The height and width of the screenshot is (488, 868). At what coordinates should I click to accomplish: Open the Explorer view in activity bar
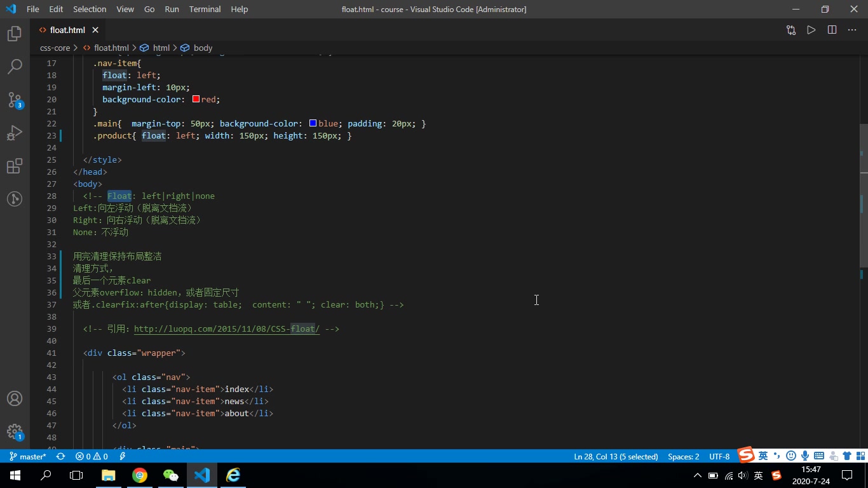point(15,34)
